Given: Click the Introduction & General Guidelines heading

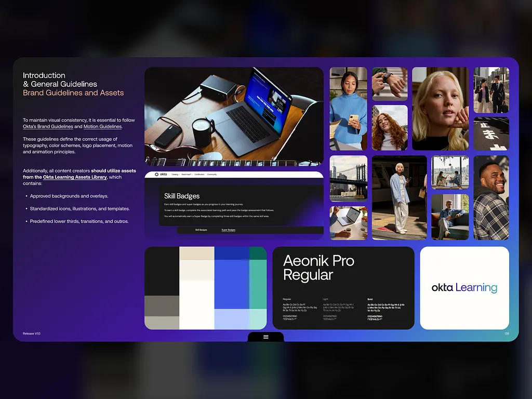Looking at the screenshot, I should point(60,79).
